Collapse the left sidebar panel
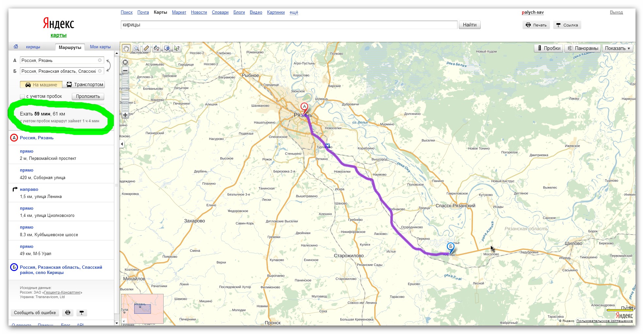 pyautogui.click(x=122, y=144)
